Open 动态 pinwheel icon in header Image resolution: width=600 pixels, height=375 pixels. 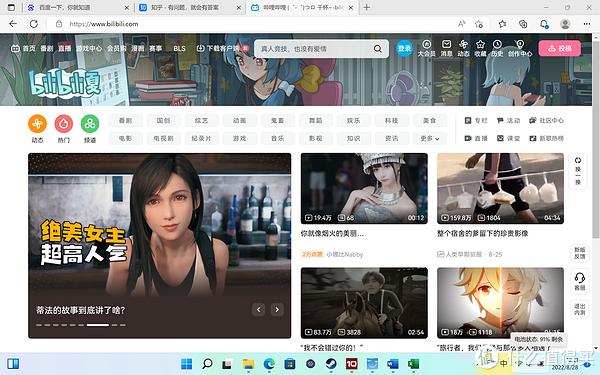[x=463, y=48]
